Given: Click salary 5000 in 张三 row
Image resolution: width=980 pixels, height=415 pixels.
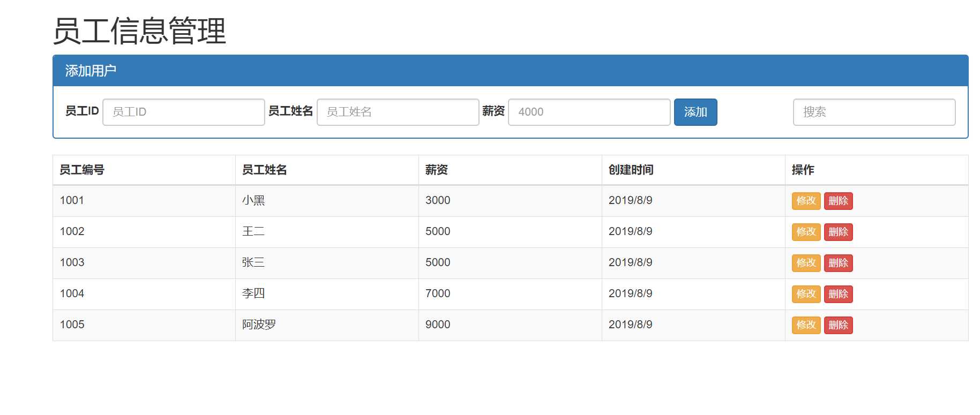Looking at the screenshot, I should coord(438,262).
